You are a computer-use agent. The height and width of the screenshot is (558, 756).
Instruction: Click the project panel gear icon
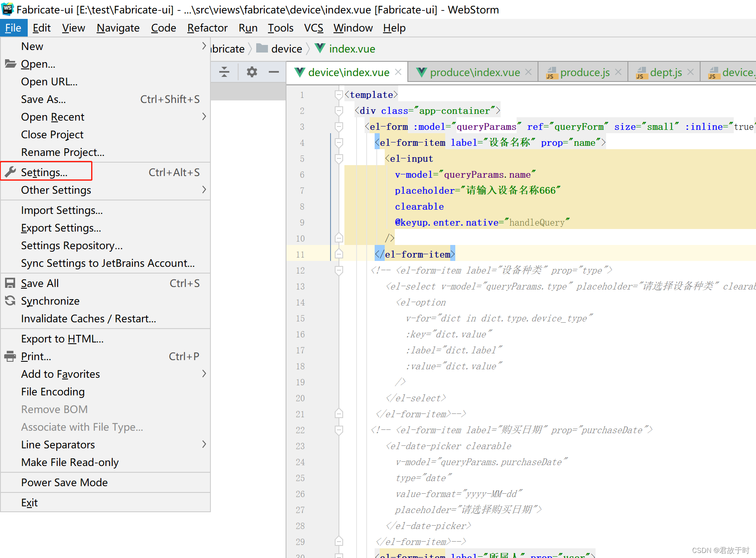point(252,72)
